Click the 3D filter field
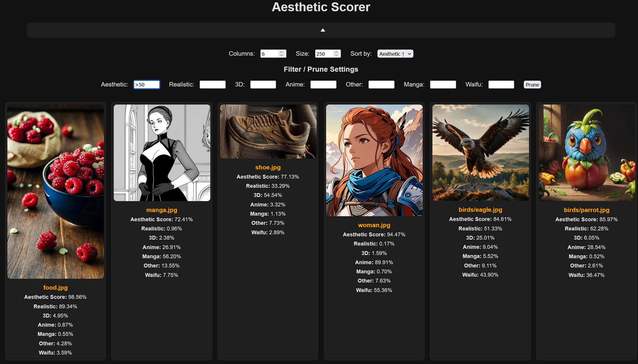This screenshot has height=364, width=638. [x=263, y=85]
